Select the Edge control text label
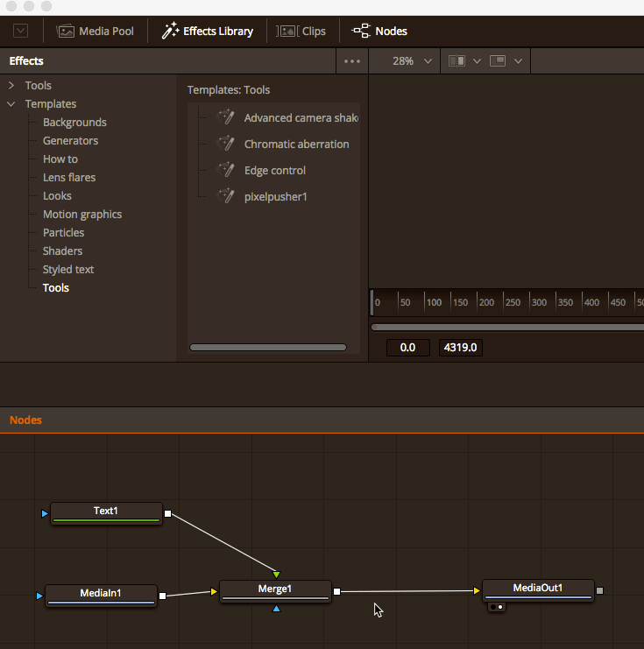Image resolution: width=644 pixels, height=649 pixels. (275, 171)
